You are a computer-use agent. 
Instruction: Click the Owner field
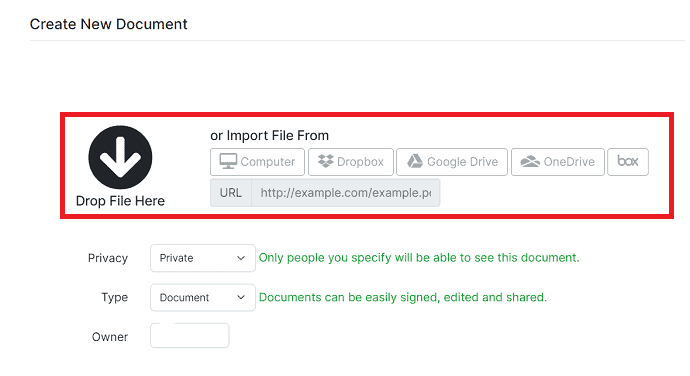(190, 335)
